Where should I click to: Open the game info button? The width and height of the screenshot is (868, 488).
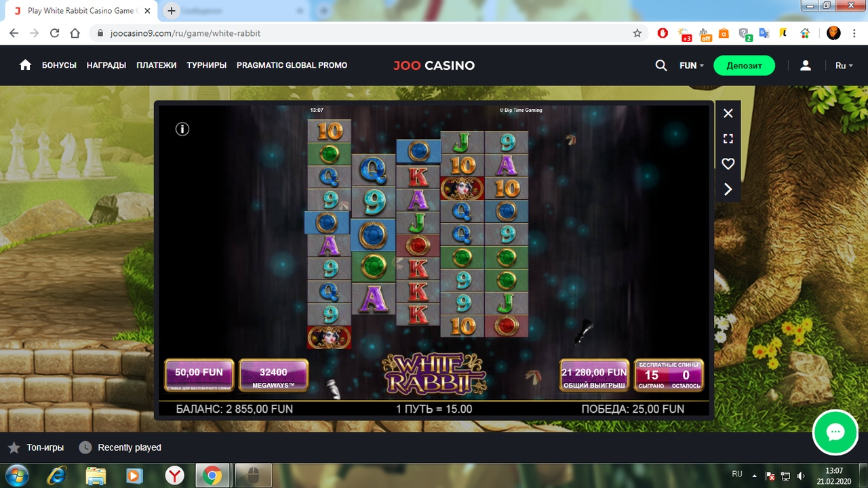(x=182, y=129)
